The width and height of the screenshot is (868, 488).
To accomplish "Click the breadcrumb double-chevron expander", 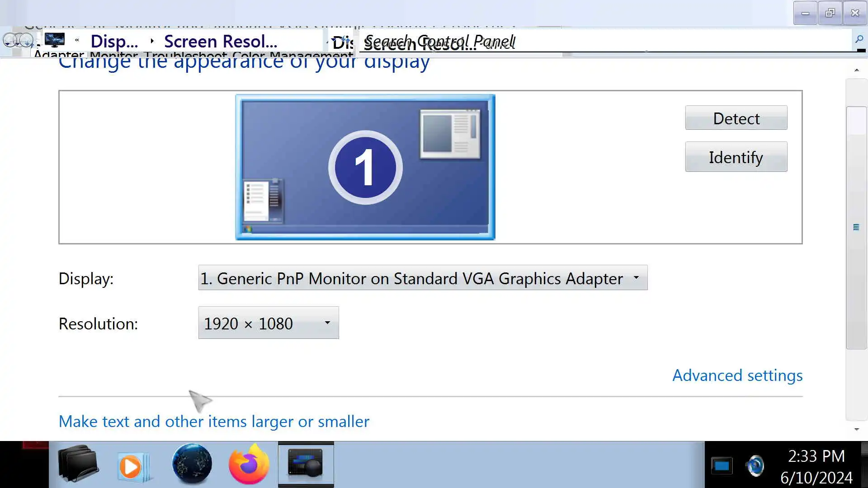I will 77,40.
